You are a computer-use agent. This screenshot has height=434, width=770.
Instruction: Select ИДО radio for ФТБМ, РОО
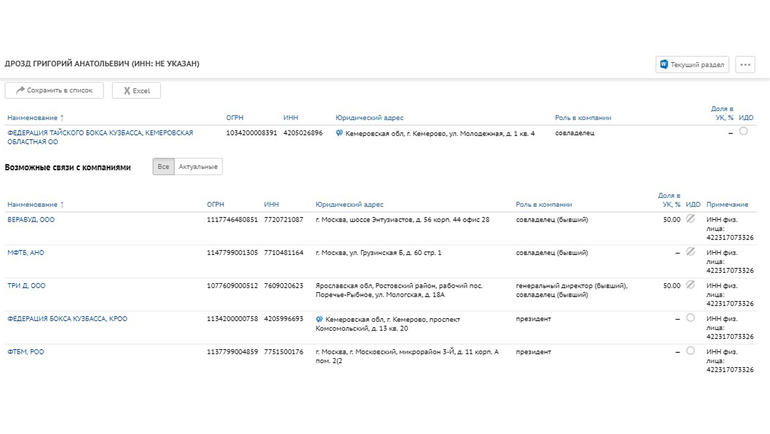[x=690, y=351]
